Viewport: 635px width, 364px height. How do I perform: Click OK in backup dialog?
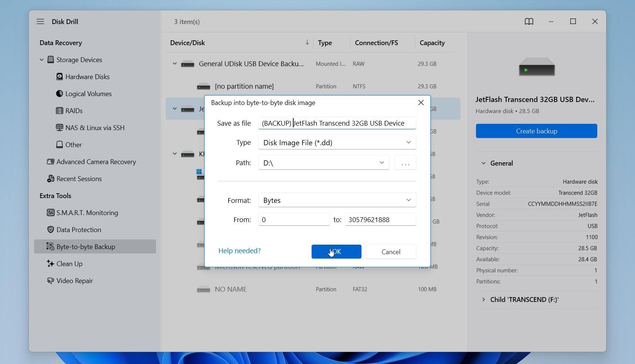coord(336,252)
